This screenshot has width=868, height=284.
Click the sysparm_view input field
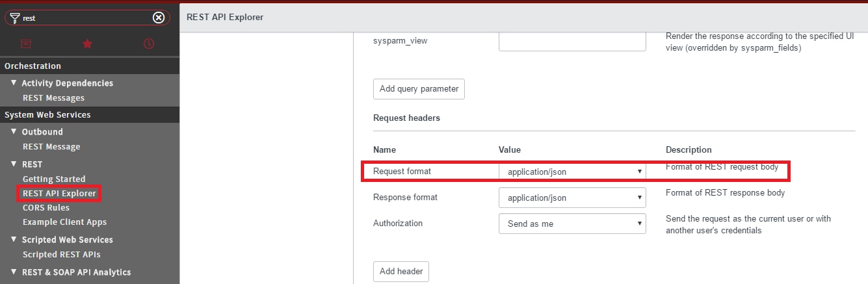tap(572, 41)
